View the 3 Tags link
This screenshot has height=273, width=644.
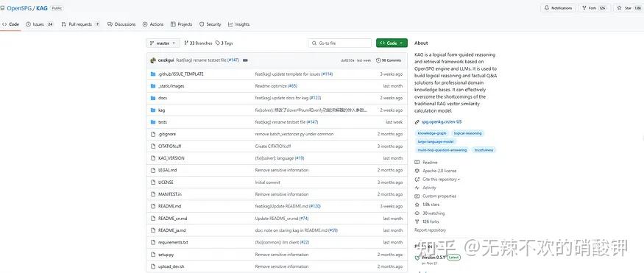[224, 43]
